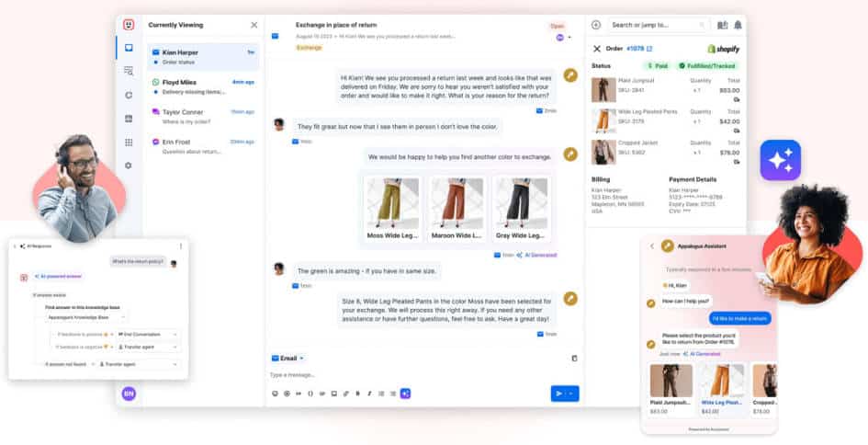Click the tracking icon under $42.00
This screenshot has width=868, height=445.
point(737,131)
